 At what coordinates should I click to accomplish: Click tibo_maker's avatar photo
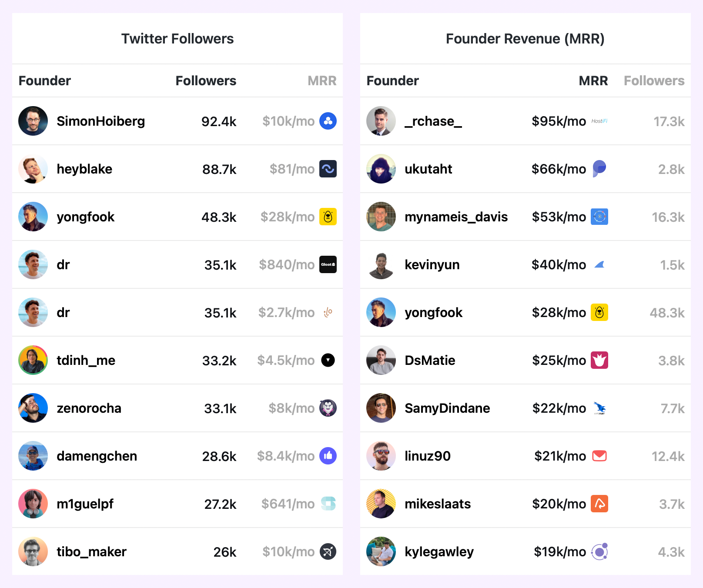tap(33, 551)
